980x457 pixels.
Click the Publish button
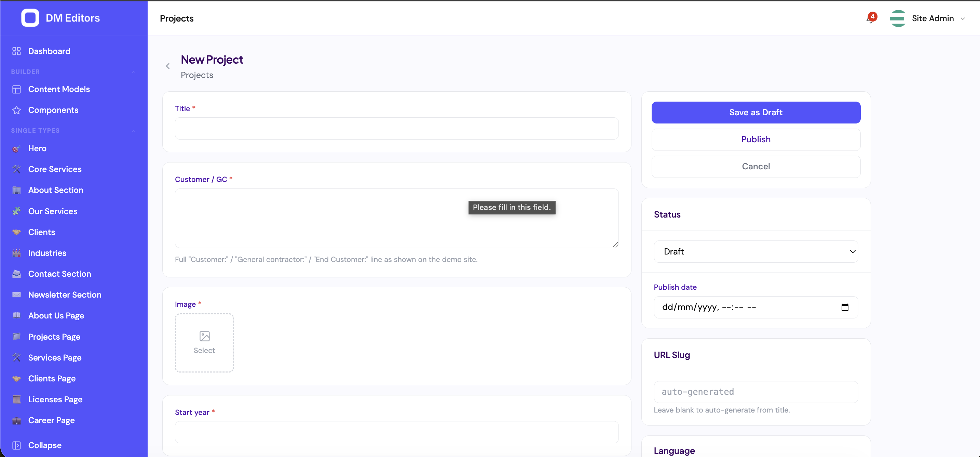click(x=756, y=139)
